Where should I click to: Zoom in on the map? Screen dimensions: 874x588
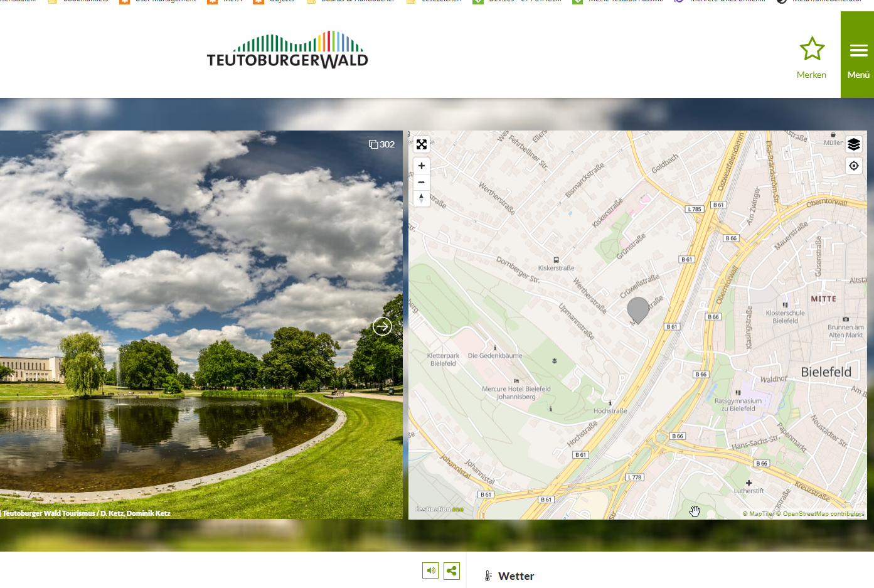click(x=422, y=166)
